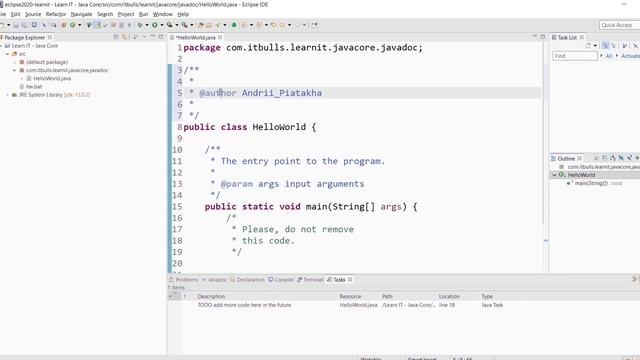Switch to the Terminal tab
Image resolution: width=640 pixels, height=360 pixels.
tap(310, 280)
